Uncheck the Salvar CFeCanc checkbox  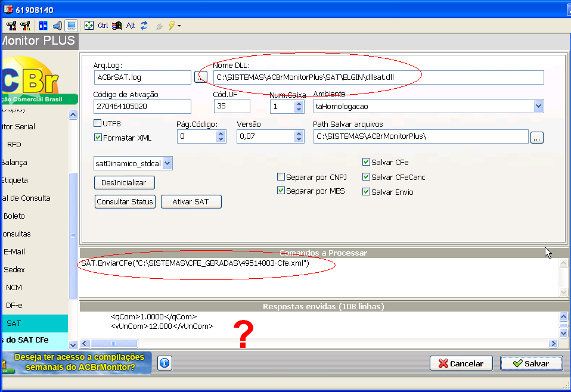click(x=367, y=177)
